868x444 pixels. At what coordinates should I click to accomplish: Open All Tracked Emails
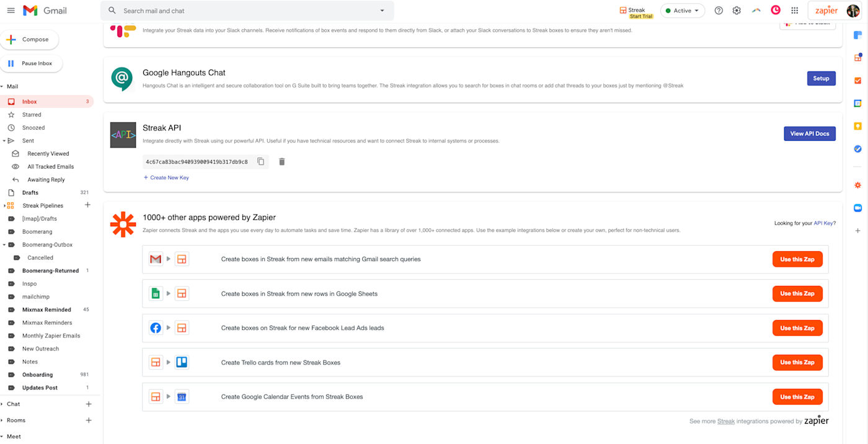pos(50,167)
